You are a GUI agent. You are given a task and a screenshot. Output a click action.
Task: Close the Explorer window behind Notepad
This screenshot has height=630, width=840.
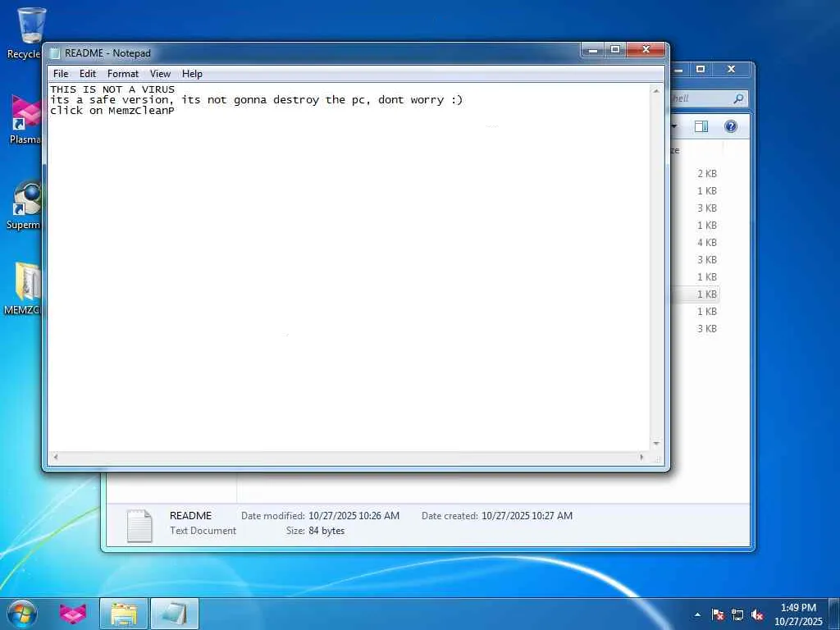click(x=731, y=69)
